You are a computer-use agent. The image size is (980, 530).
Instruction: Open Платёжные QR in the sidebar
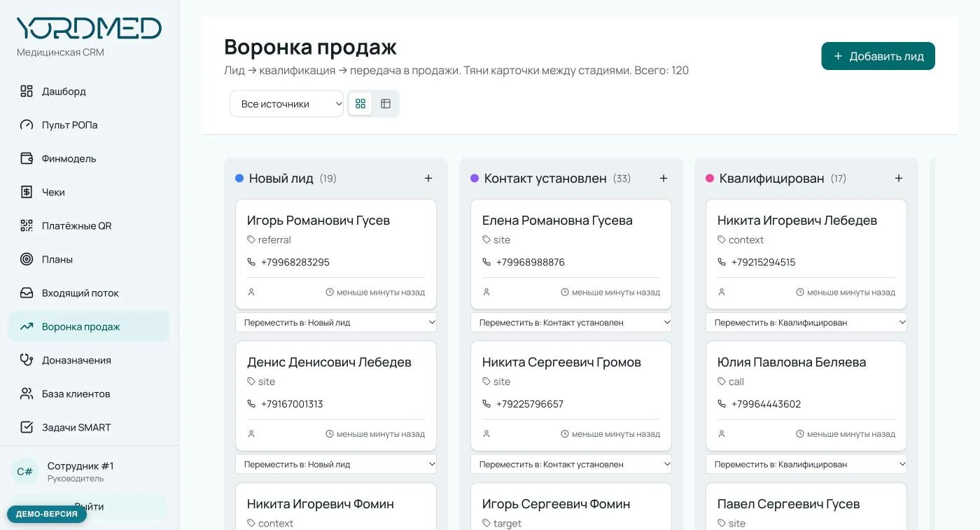pos(89,225)
